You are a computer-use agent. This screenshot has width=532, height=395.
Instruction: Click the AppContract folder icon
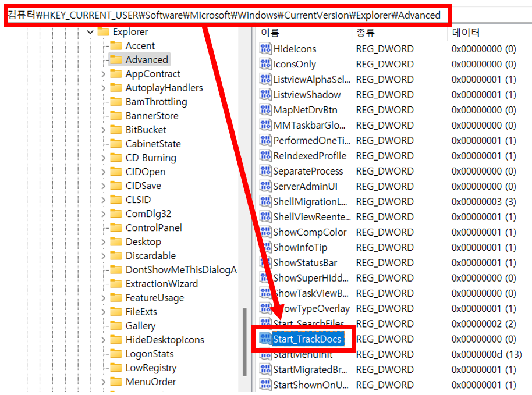tap(116, 73)
